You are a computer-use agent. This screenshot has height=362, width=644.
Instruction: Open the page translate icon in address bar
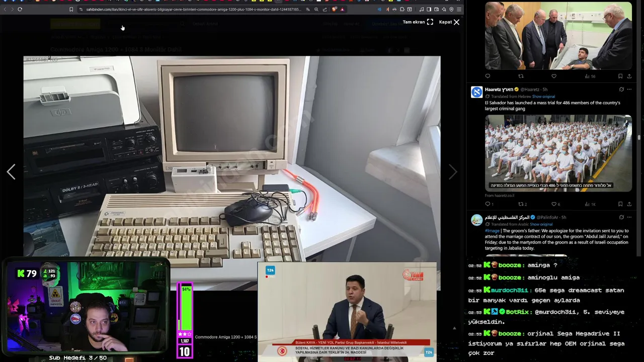point(308,9)
